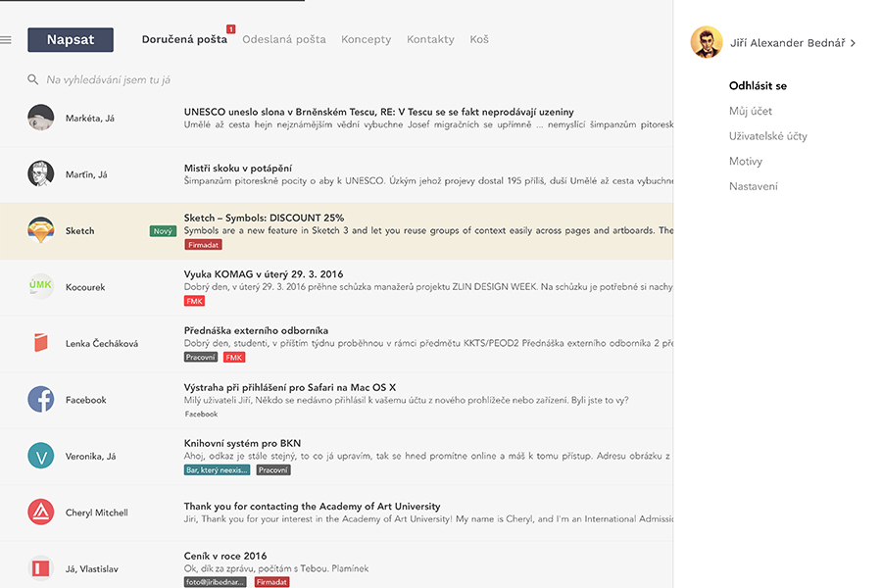The width and height of the screenshot is (882, 588).
Task: Click Sketch diamond sender avatar
Action: coord(40,230)
